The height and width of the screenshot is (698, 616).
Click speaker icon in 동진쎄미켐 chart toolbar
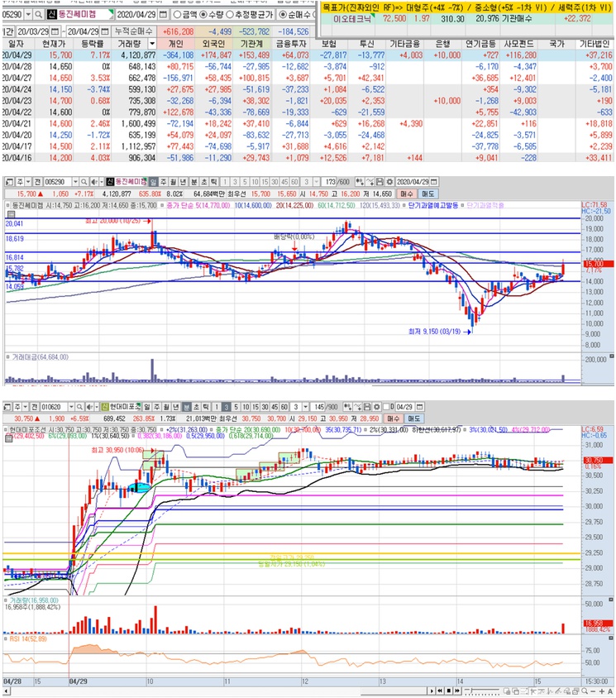tap(93, 182)
